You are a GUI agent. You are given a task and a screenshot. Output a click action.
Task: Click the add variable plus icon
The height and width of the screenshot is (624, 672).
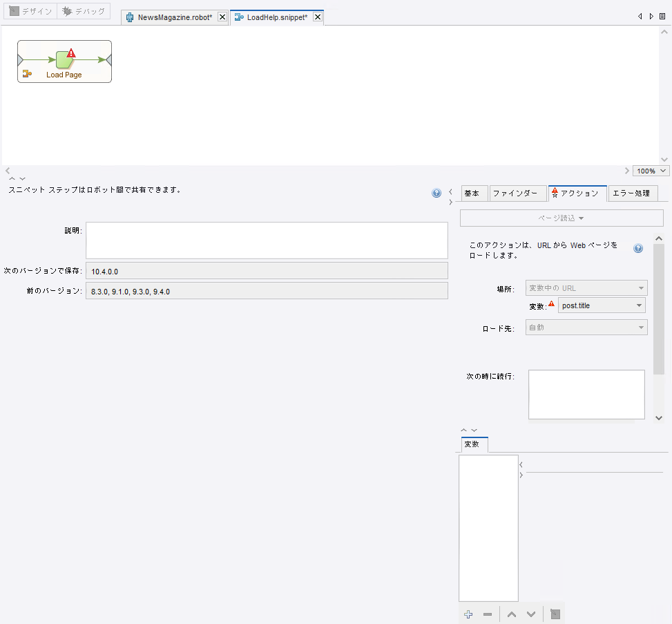coord(468,614)
